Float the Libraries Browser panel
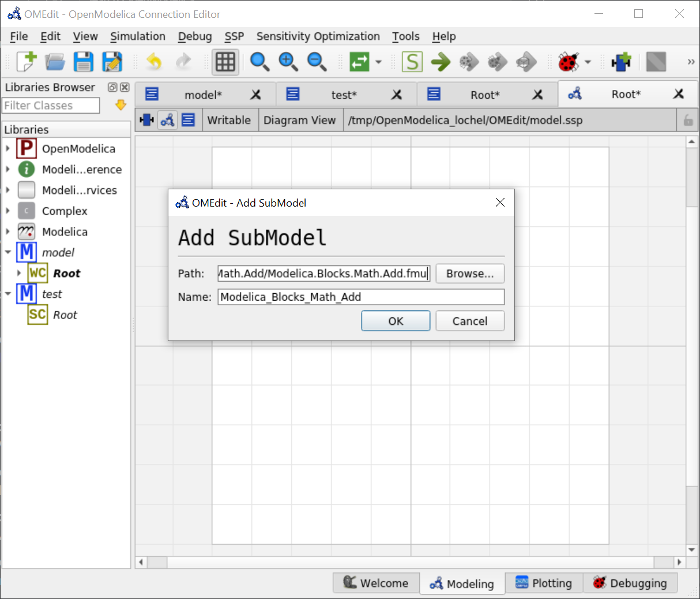Screen dimensions: 700x599 click(112, 87)
